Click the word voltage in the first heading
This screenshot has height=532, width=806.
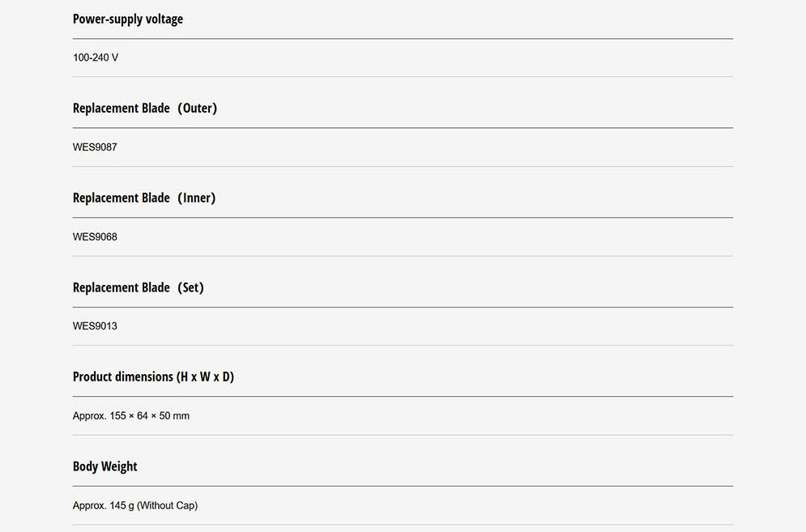tap(164, 19)
